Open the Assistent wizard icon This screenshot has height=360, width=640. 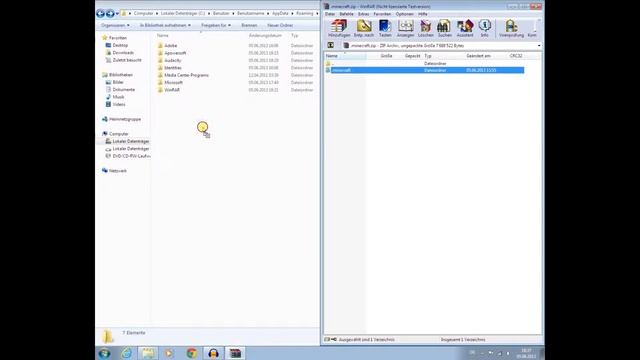[465, 28]
